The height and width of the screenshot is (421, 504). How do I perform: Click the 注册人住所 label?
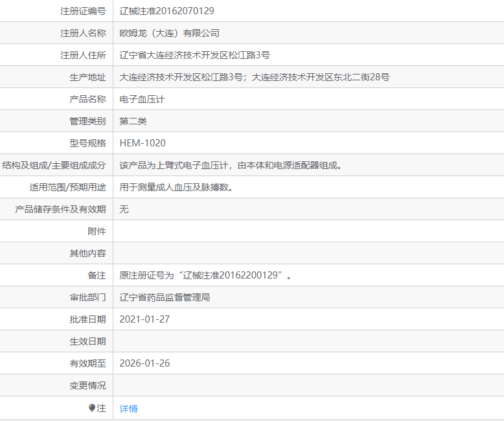[x=84, y=55]
